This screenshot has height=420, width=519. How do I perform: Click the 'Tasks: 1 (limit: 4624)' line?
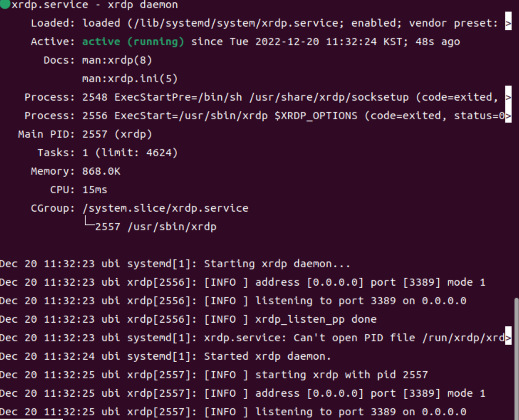coord(108,153)
